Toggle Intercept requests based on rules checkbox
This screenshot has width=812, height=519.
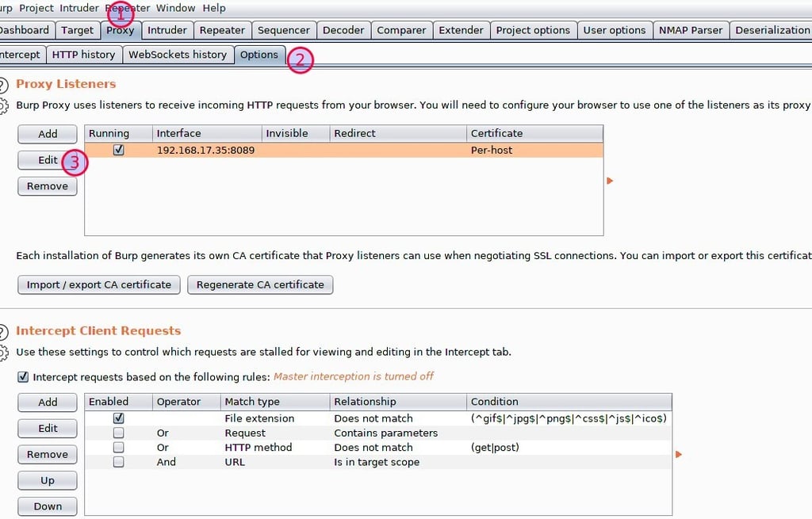(23, 376)
